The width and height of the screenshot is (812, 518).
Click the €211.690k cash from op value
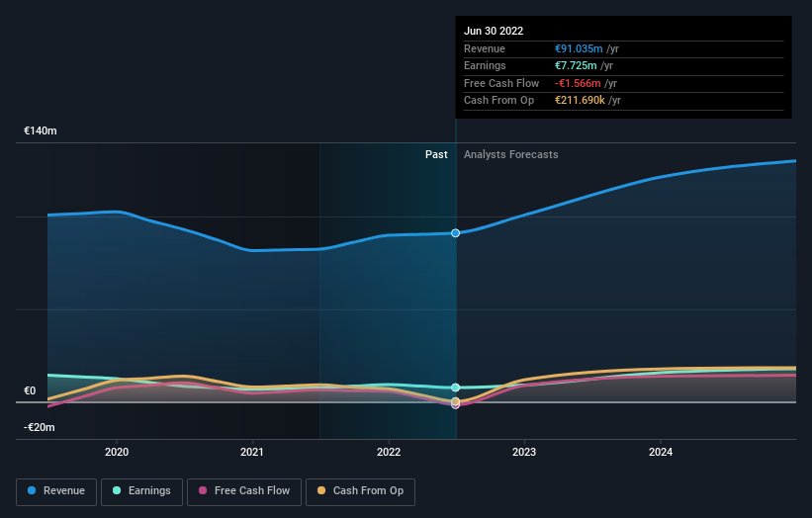580,101
